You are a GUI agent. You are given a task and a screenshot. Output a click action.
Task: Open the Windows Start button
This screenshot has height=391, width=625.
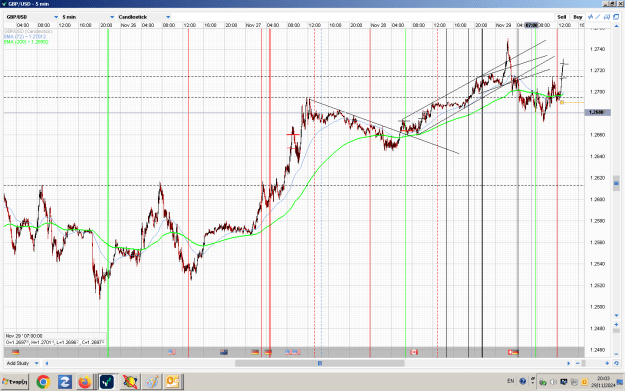coord(15,382)
